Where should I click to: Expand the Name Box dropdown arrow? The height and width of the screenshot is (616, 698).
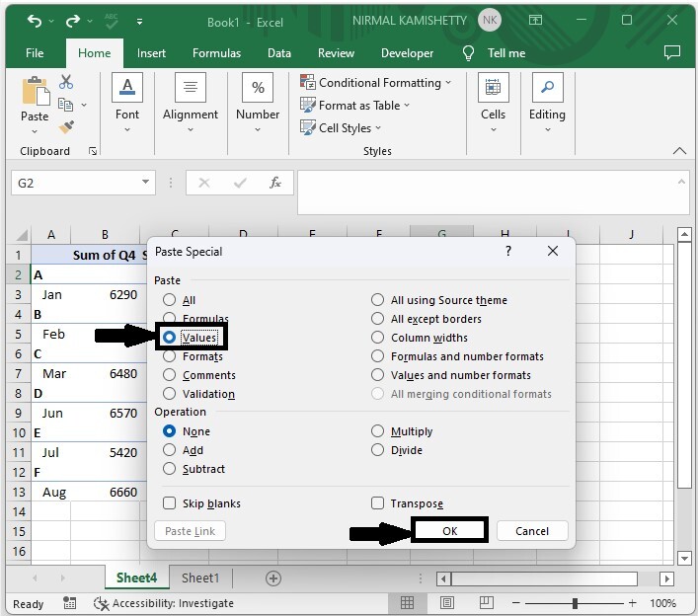pos(146,183)
